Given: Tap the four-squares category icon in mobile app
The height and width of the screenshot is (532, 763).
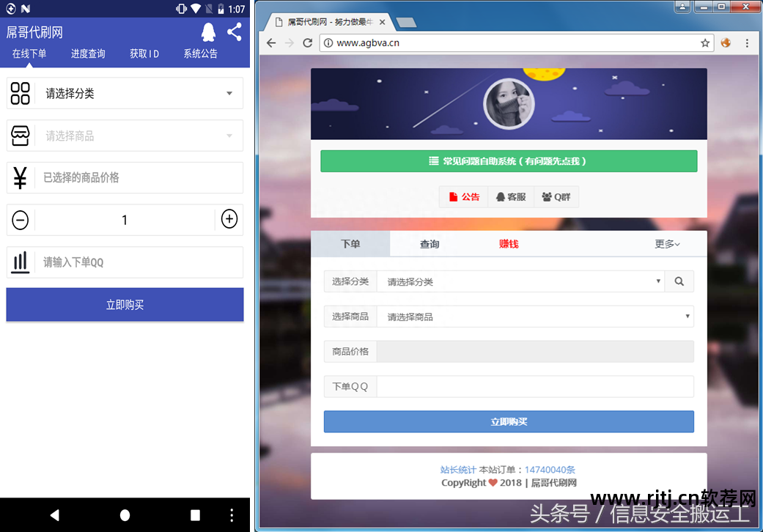Looking at the screenshot, I should point(20,93).
